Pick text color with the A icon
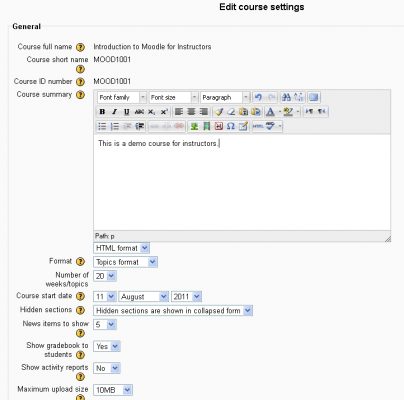Image resolution: width=404 pixels, height=400 pixels. coord(271,112)
